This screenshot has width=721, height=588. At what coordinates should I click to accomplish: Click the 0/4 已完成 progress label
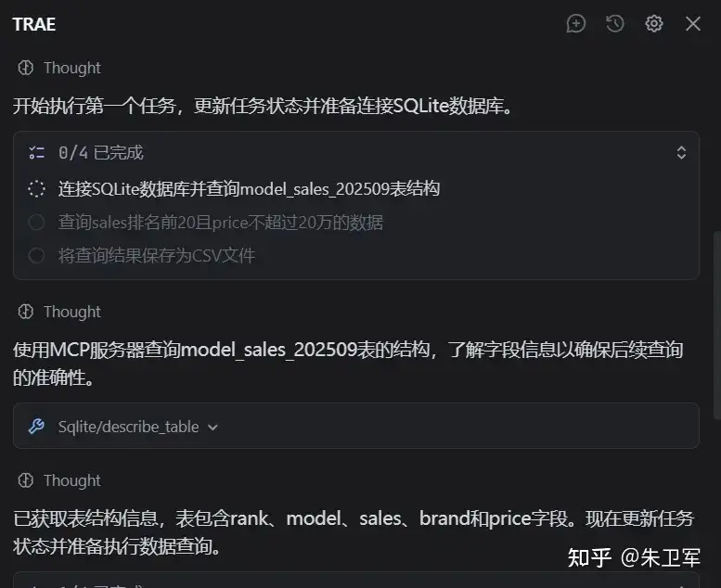101,153
